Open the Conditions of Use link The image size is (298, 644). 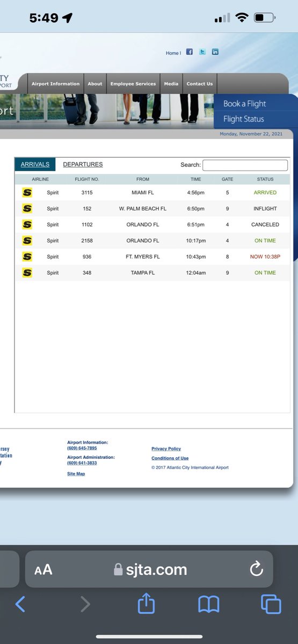click(170, 458)
